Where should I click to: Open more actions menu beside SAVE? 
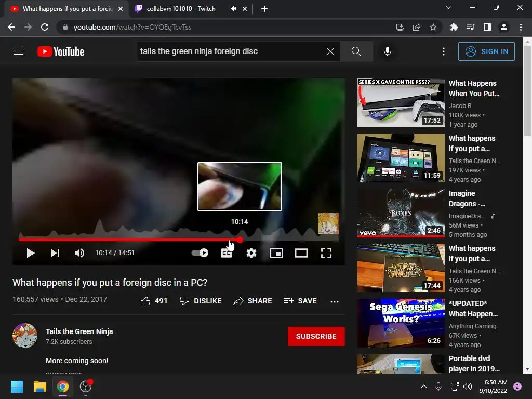[335, 301]
